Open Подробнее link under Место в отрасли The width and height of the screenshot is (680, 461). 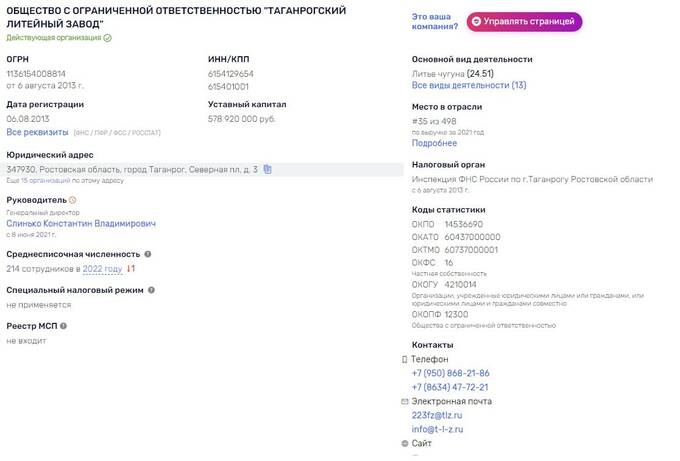(x=434, y=143)
